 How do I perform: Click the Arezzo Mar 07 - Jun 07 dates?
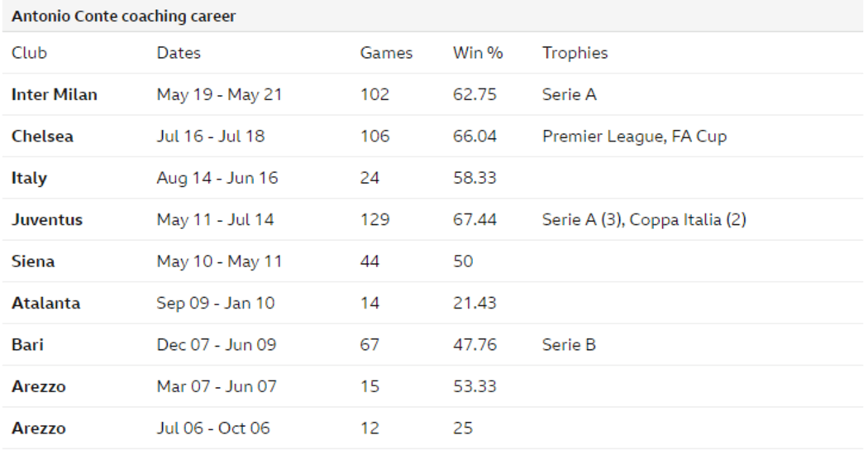click(x=217, y=386)
